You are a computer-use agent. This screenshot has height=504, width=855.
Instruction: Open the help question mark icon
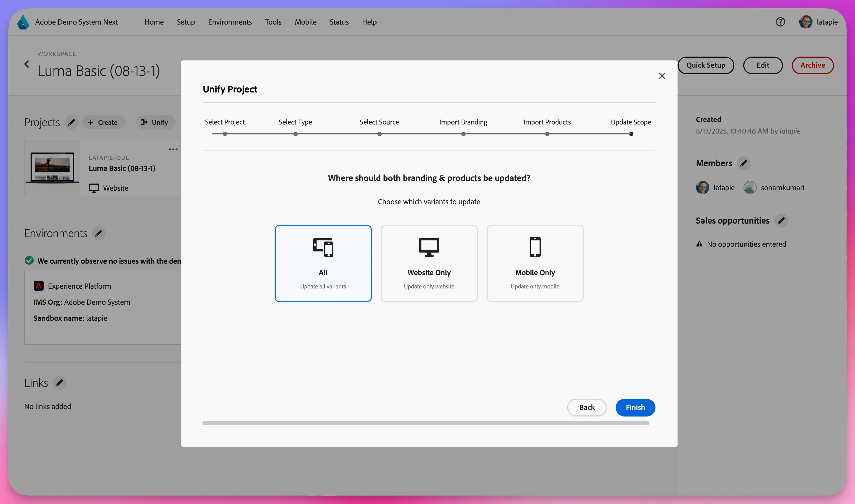[x=780, y=22]
